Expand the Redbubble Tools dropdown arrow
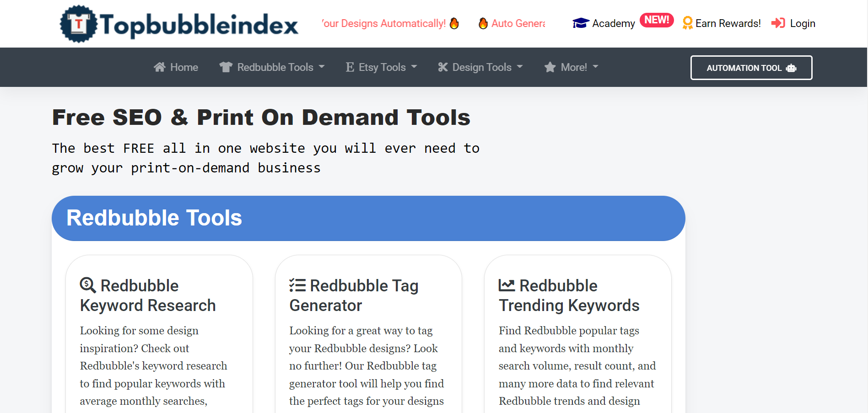This screenshot has width=868, height=413. [x=322, y=67]
